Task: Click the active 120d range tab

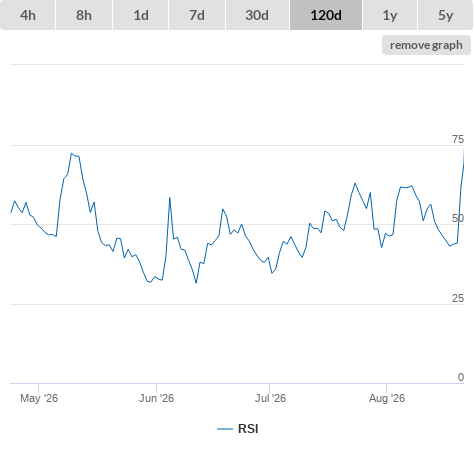Action: point(326,15)
